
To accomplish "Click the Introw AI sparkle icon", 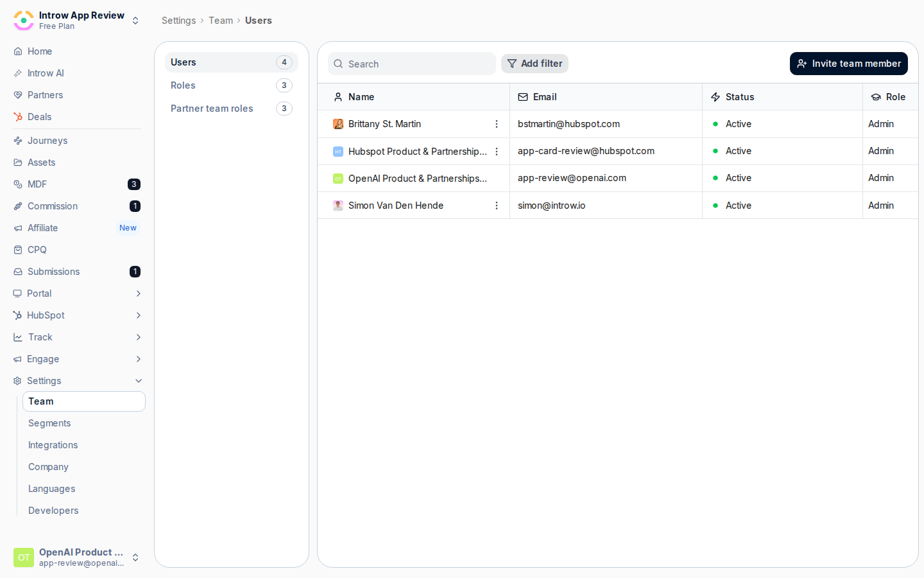I will (18, 73).
